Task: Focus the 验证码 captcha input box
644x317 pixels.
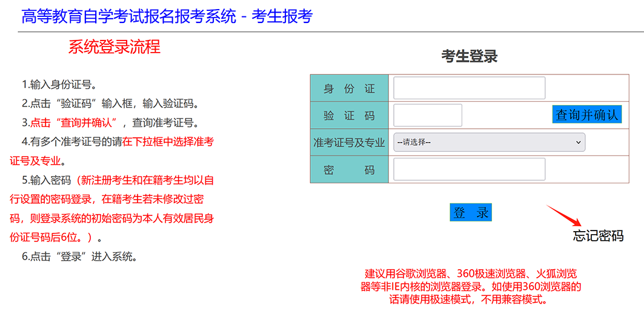Action: pos(428,116)
